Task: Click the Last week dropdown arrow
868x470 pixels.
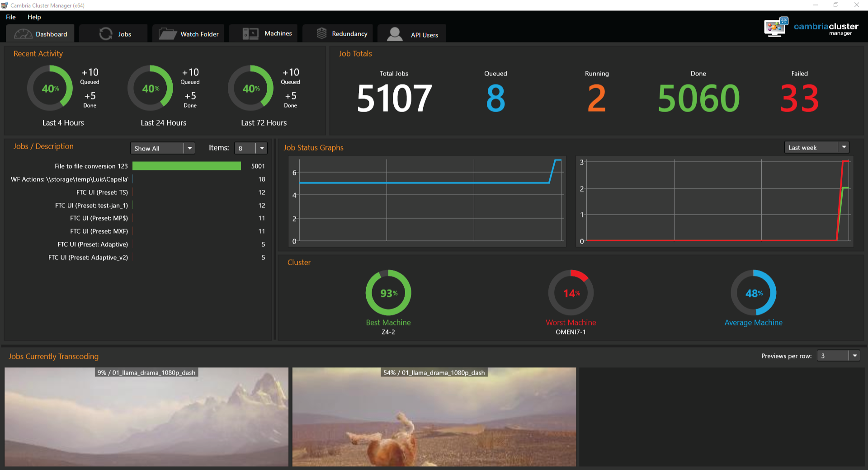Action: (x=844, y=147)
